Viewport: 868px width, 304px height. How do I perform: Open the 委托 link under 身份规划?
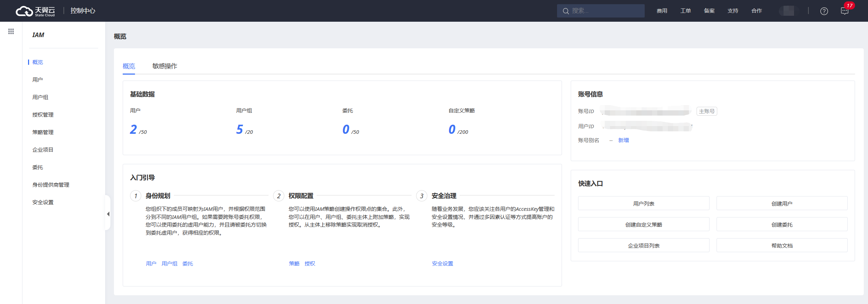(188, 263)
